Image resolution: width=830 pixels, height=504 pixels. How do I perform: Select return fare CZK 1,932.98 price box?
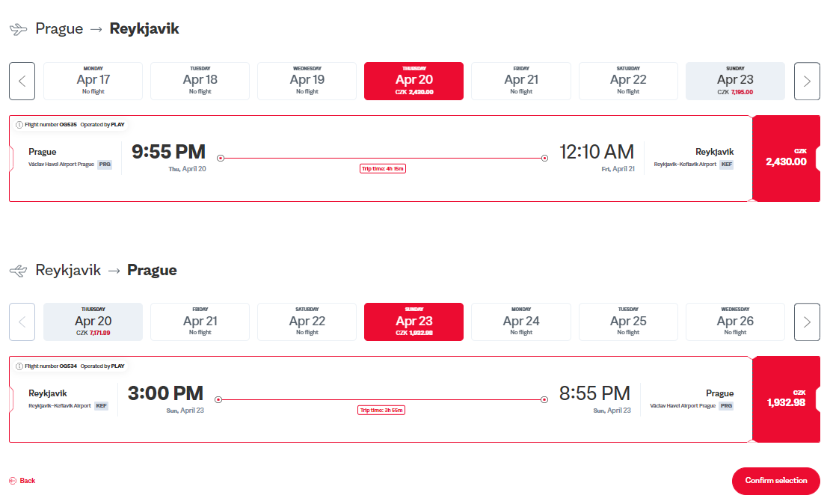tap(786, 399)
